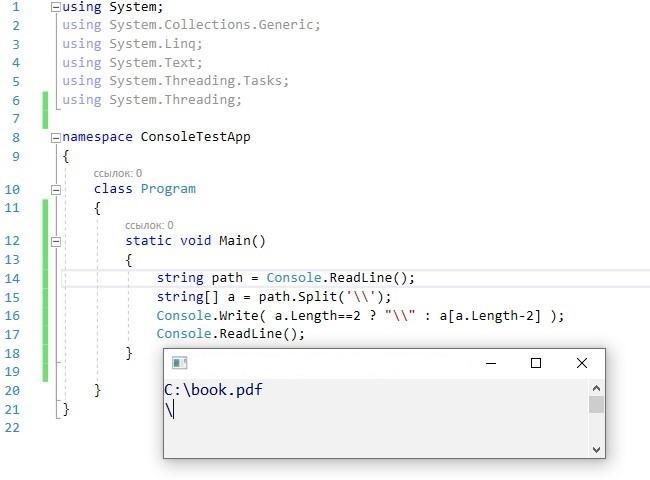Click console scrollbar down arrow
Screen dimensions: 650x480
click(x=597, y=449)
